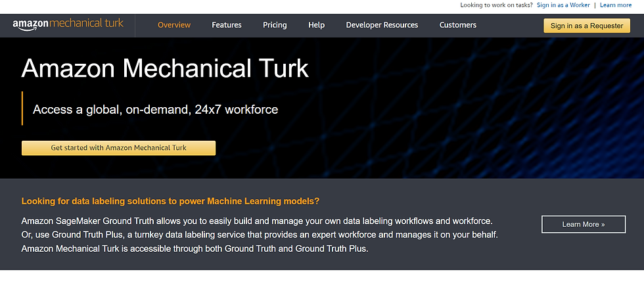Screen dimensions: 644x286
Task: Click the Amazon Mechanical Turk heading
Action: [165, 68]
